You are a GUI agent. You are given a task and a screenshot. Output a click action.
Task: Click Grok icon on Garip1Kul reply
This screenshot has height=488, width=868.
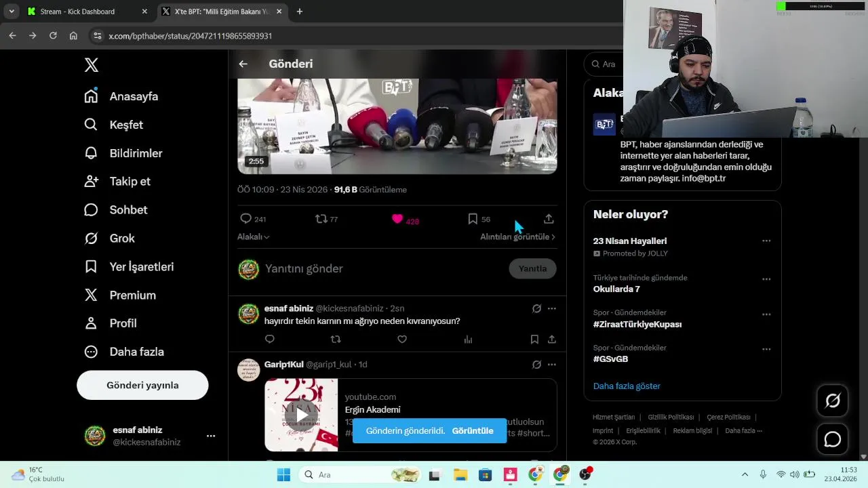[536, 365]
